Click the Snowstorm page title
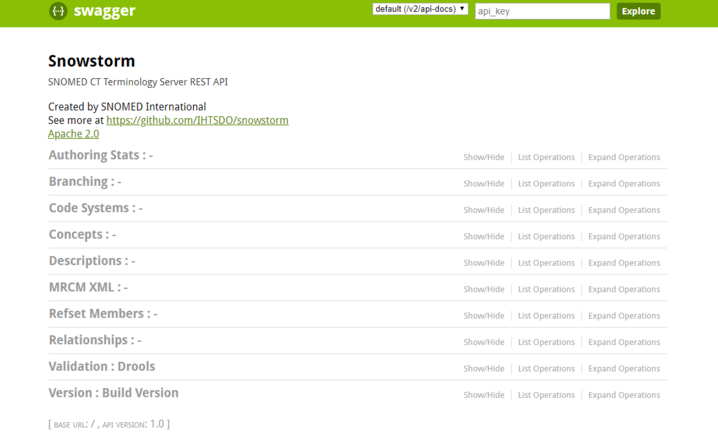Screen dimensions: 718x441 [x=92, y=61]
